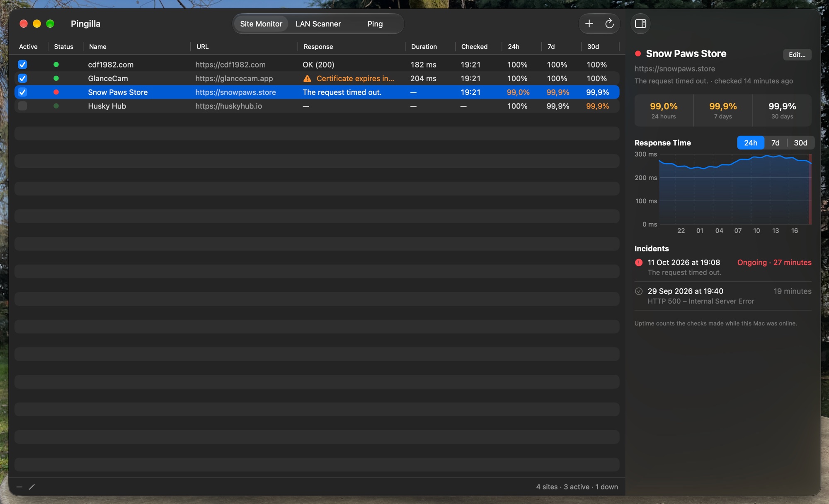The height and width of the screenshot is (504, 829).
Task: Click green status dot for GlanceCam
Action: pyautogui.click(x=56, y=78)
